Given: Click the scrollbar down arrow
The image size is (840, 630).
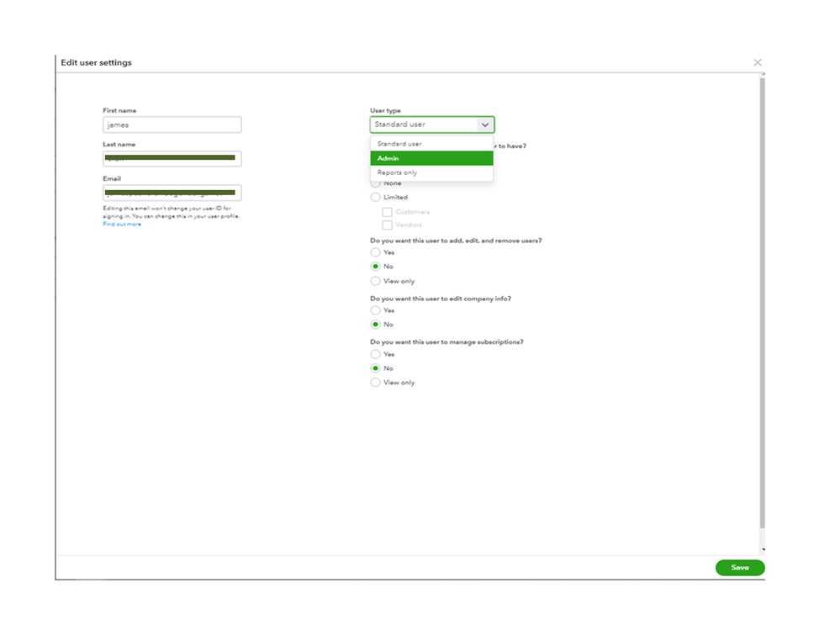Looking at the screenshot, I should pos(763,549).
